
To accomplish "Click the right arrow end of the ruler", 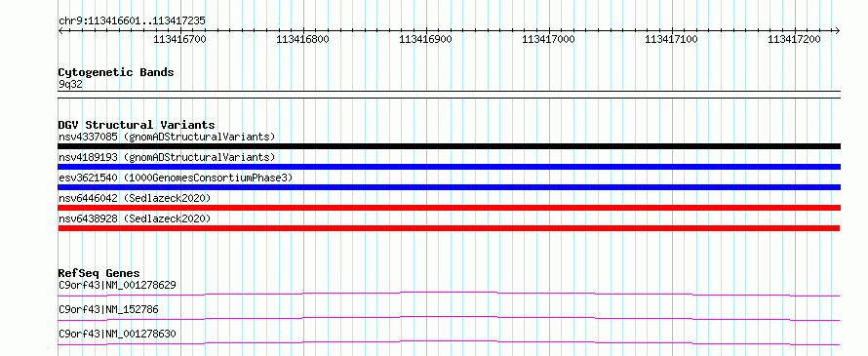I will coord(838,30).
